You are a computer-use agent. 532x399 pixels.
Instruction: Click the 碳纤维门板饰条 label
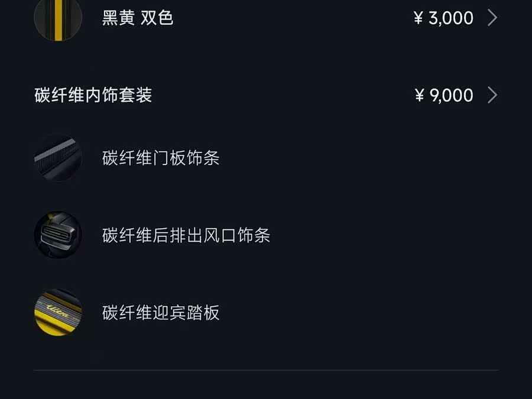click(x=161, y=158)
